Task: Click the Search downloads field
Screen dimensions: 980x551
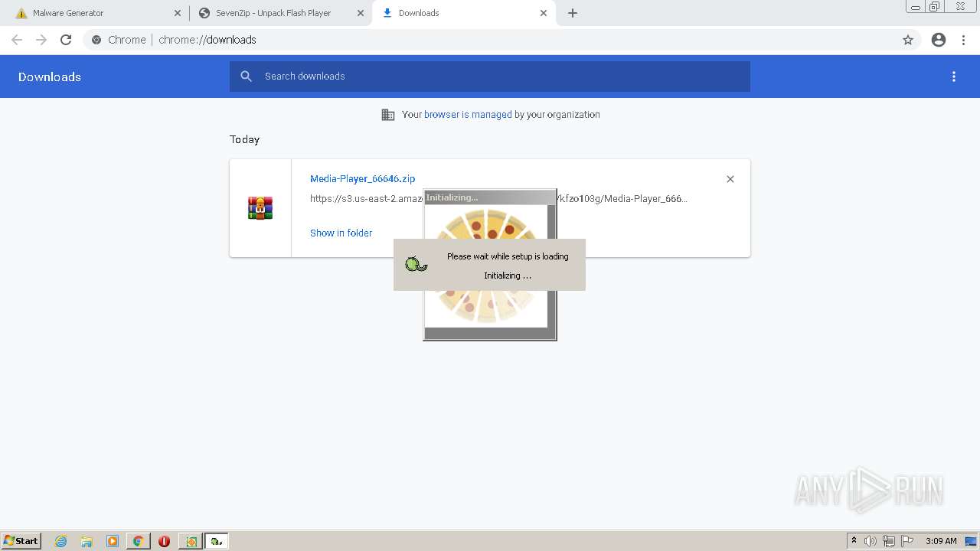Action: [x=490, y=77]
